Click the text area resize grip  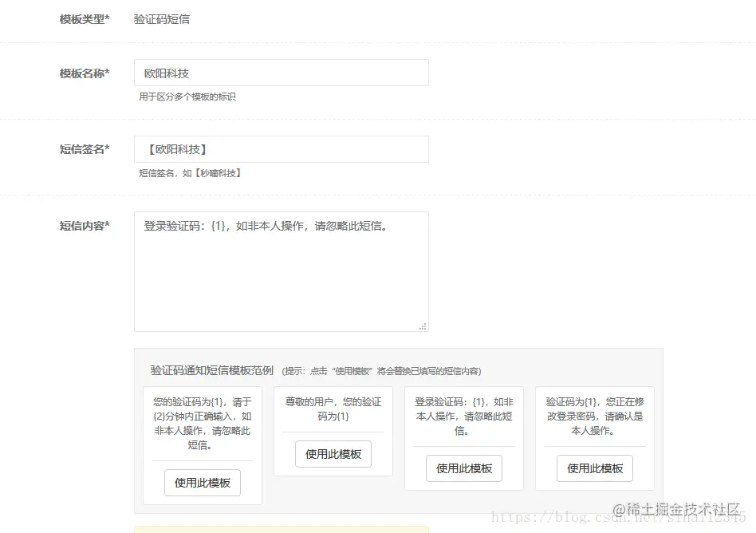423,326
